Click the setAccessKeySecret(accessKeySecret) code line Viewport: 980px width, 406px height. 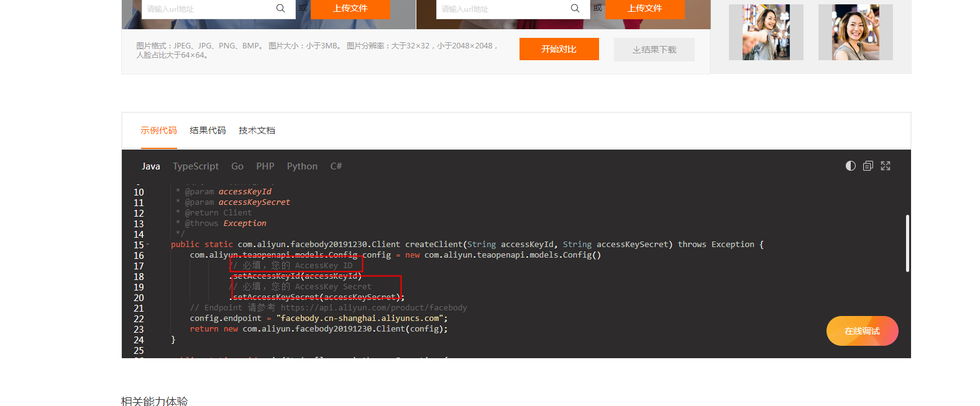316,297
